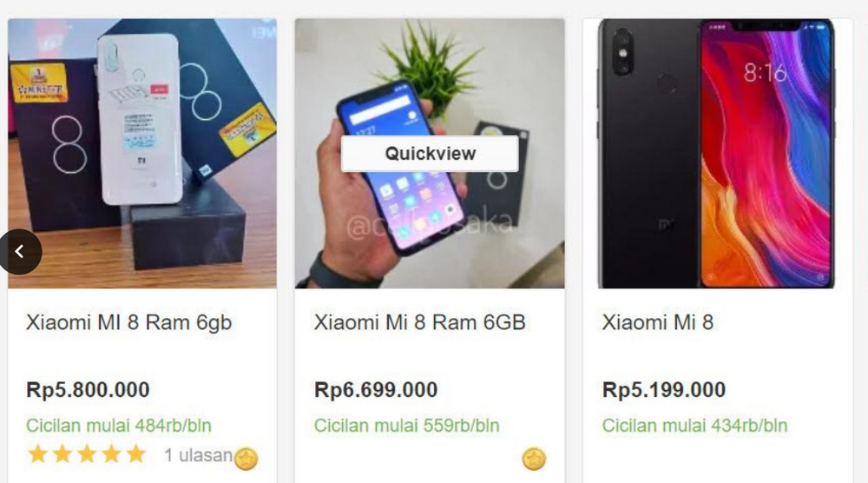Click the first gold rating star

37,454
